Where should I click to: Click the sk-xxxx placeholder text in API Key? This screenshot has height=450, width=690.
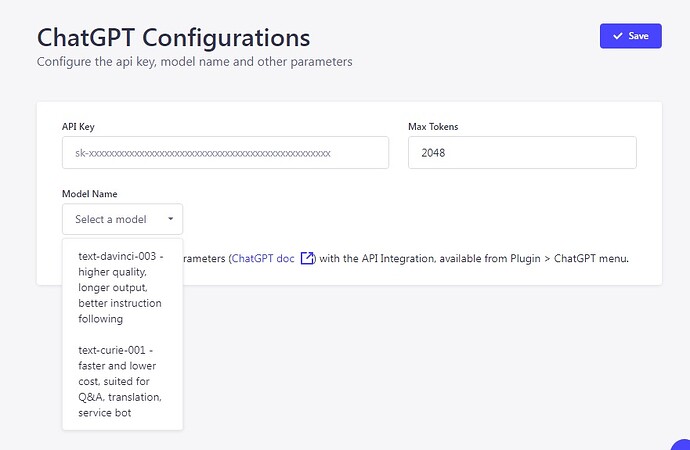click(203, 153)
